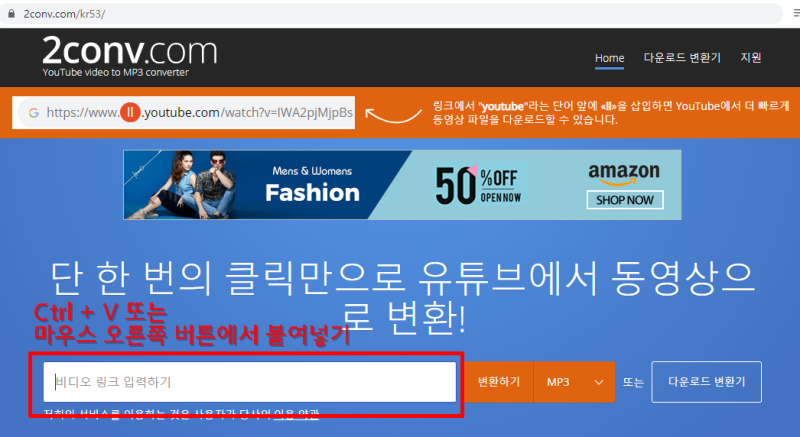The image size is (800, 437).
Task: Open the 다운로드 변환기 menu item
Action: pos(682,58)
